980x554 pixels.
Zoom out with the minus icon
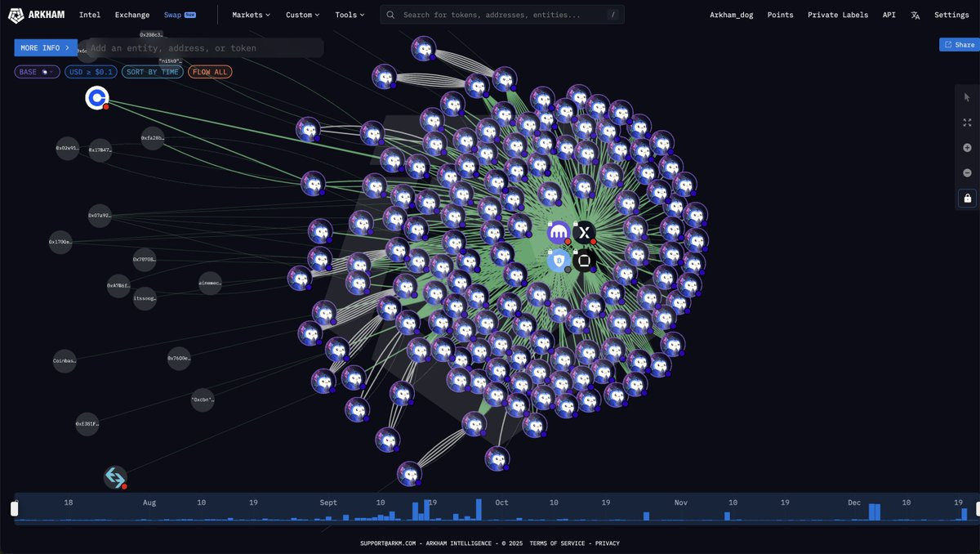tap(967, 173)
